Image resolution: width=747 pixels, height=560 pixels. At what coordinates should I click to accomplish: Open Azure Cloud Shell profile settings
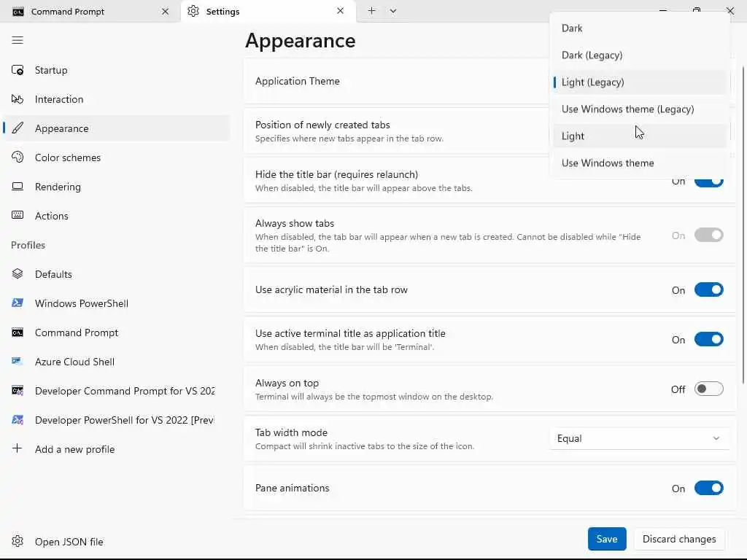tap(116, 362)
